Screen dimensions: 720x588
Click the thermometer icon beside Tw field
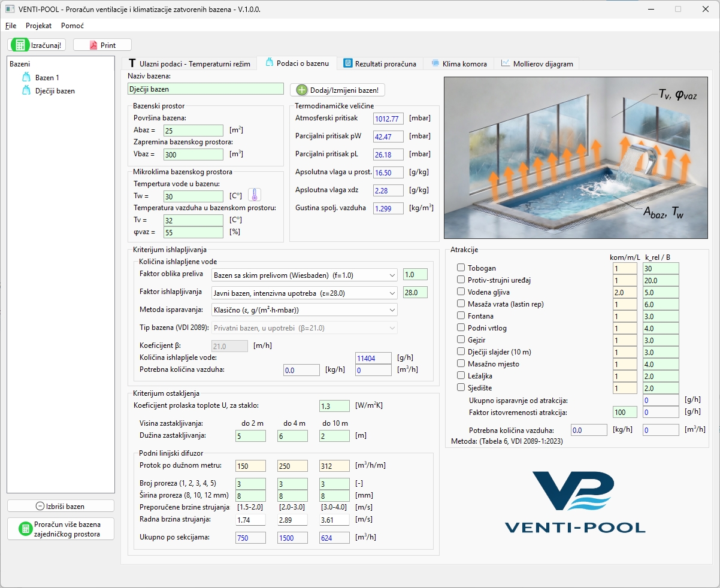click(x=255, y=195)
